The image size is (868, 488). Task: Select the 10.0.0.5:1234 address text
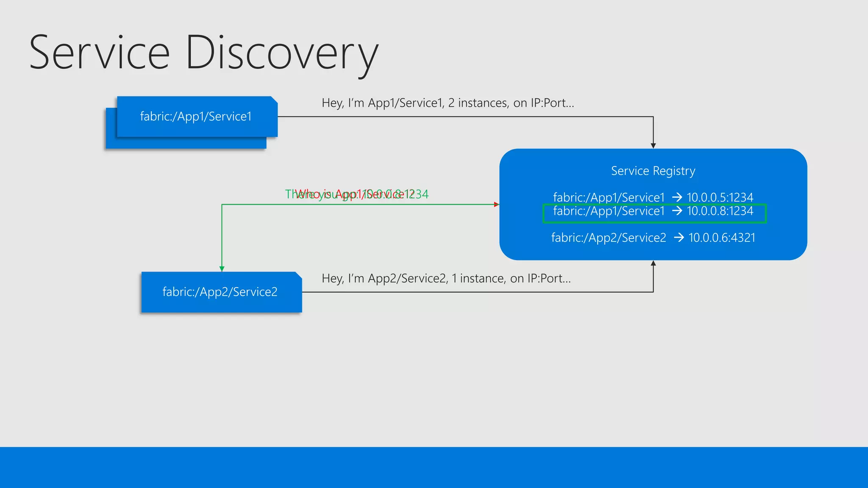[720, 197]
